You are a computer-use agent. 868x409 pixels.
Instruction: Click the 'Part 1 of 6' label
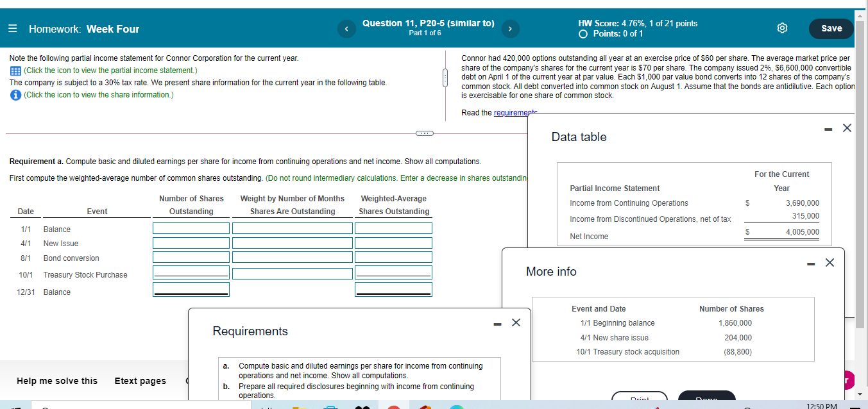click(425, 33)
